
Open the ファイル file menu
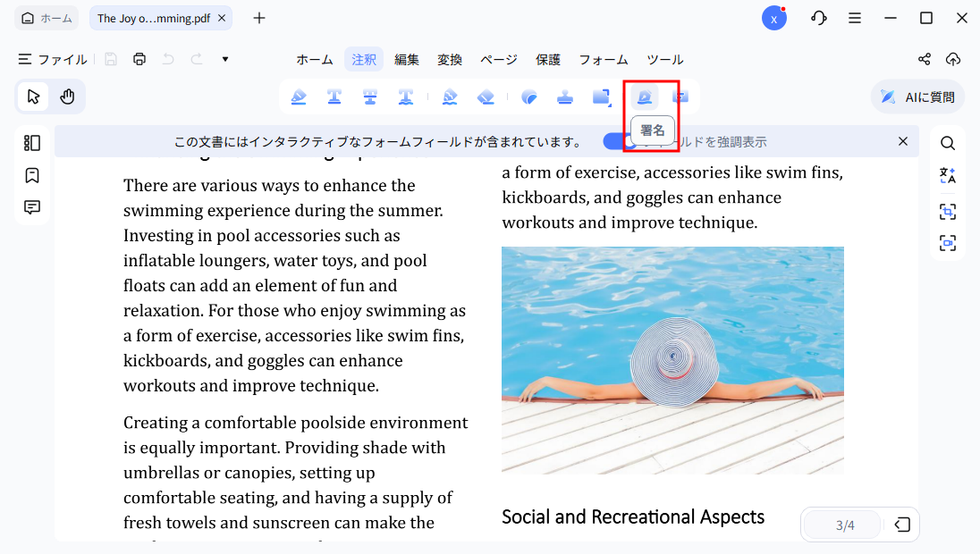[x=53, y=60]
